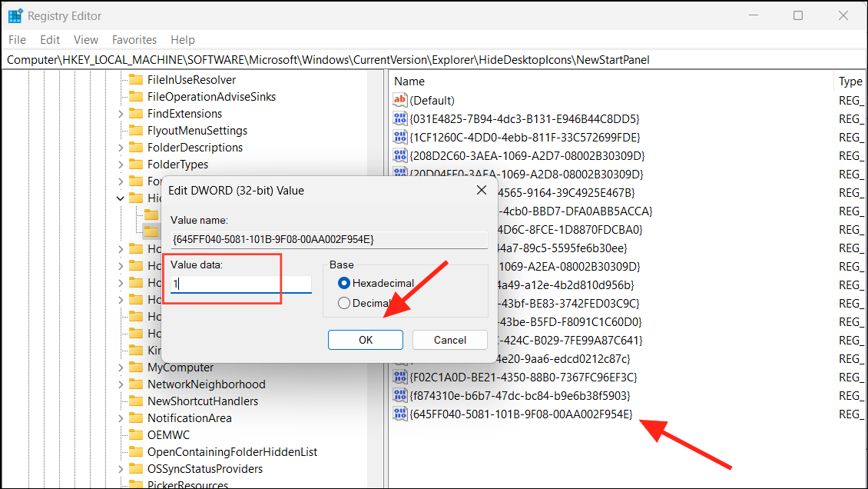This screenshot has width=868, height=489.
Task: Click the DWORD icon beside {031E4825-7B94-4dc3-B131-E946B44C8DD5}
Action: pyautogui.click(x=400, y=118)
